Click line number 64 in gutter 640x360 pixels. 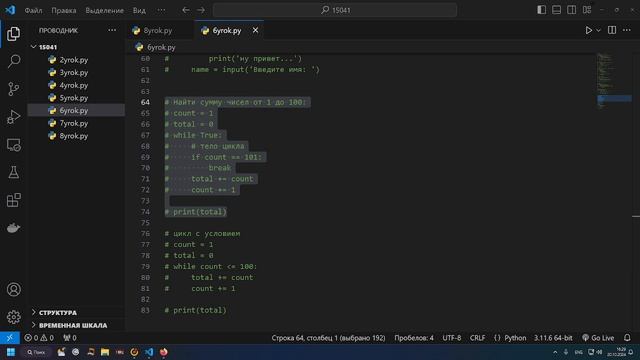coord(145,102)
